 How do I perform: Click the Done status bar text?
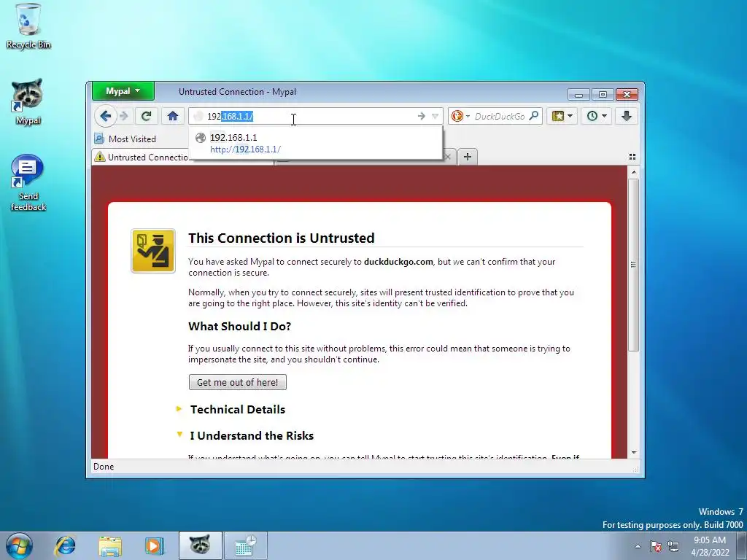104,467
